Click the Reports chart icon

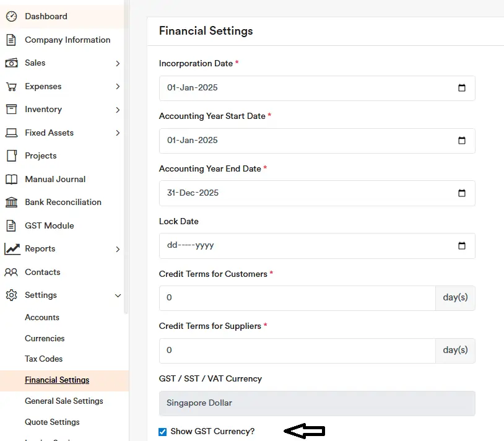point(12,249)
